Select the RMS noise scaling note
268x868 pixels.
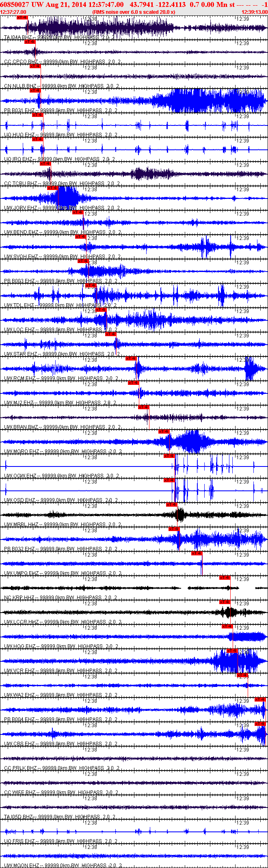point(134,12)
